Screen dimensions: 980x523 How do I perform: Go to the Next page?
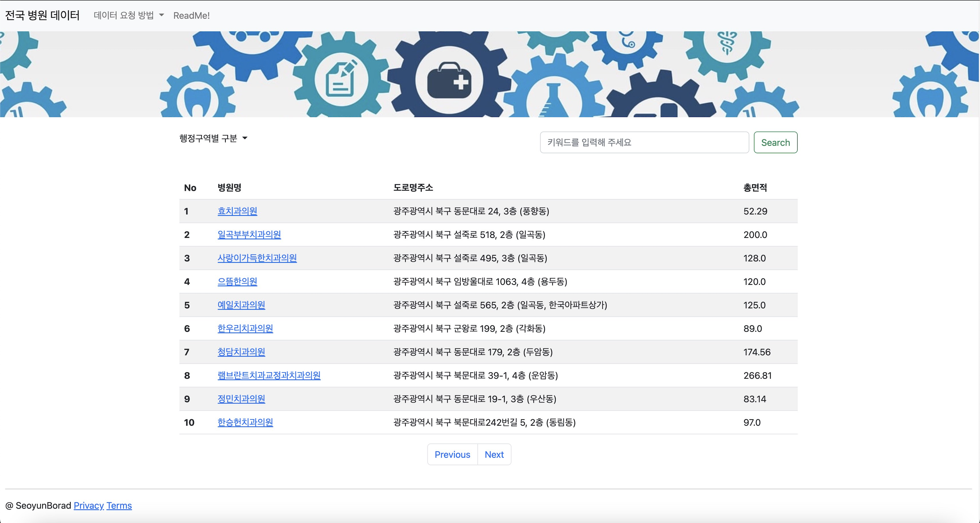(494, 454)
